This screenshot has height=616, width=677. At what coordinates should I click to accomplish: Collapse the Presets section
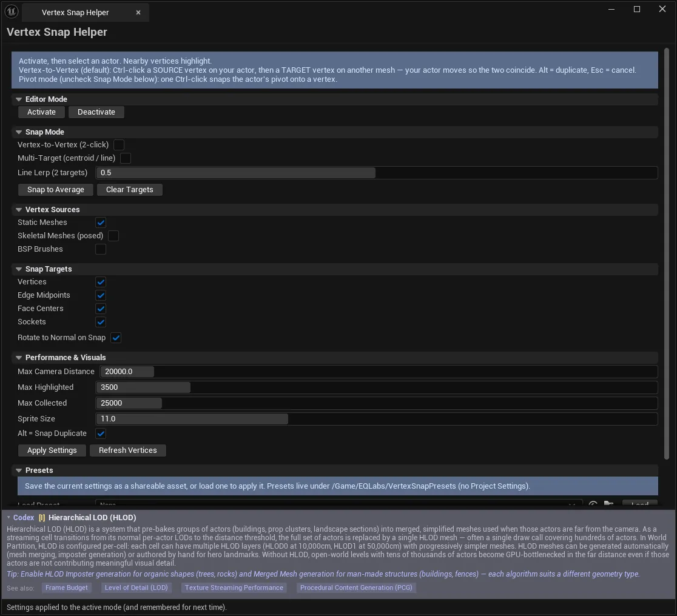(x=19, y=470)
